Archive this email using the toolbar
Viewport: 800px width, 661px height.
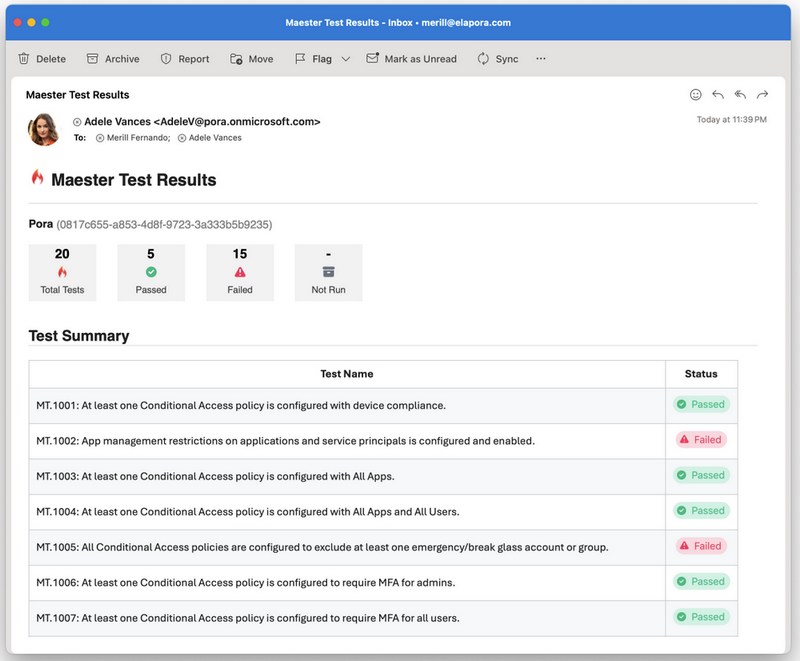point(112,59)
